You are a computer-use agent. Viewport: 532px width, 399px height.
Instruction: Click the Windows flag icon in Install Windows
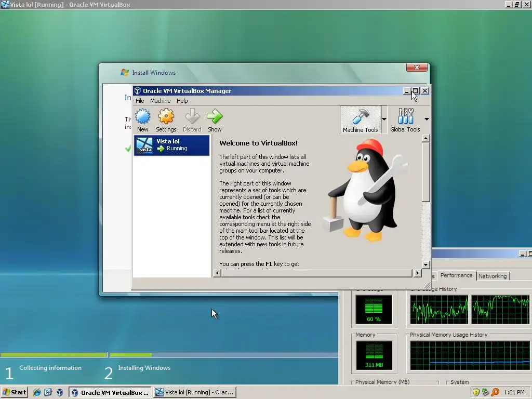[x=125, y=72]
